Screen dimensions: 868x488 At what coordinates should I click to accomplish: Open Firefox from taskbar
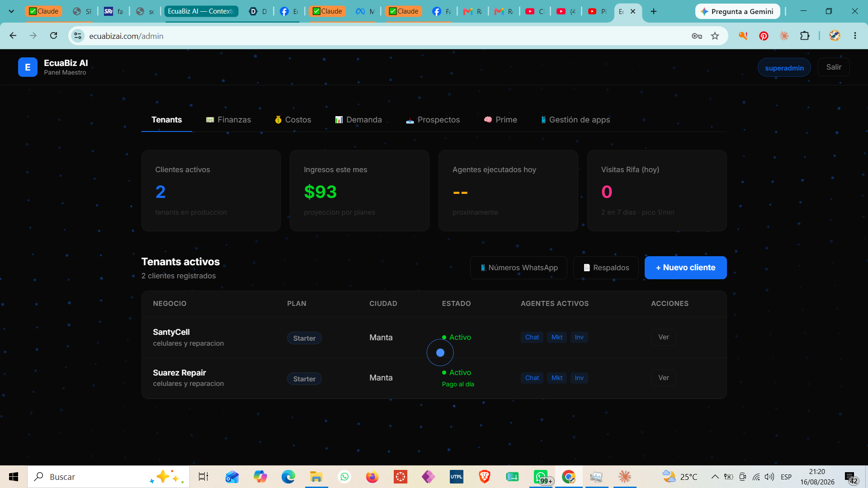point(372,477)
